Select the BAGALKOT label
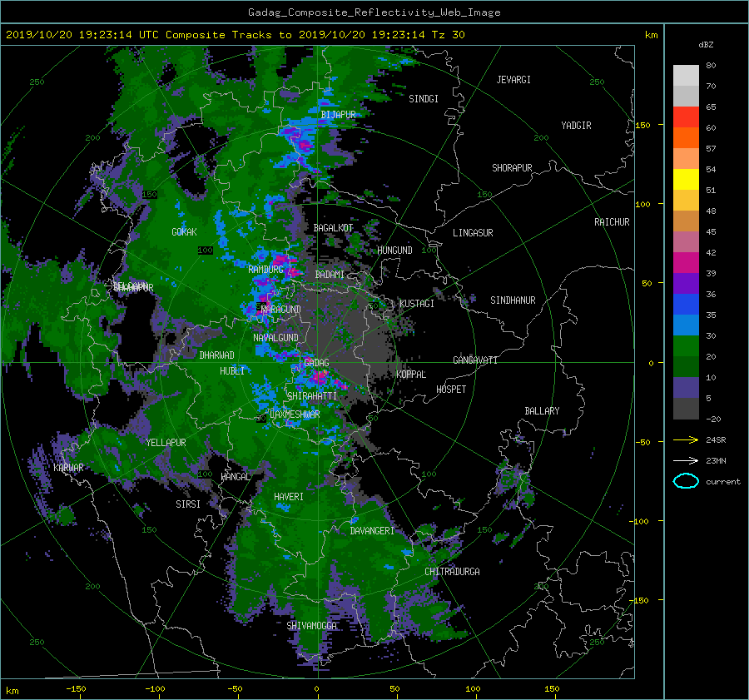The height and width of the screenshot is (700, 749). tap(333, 228)
